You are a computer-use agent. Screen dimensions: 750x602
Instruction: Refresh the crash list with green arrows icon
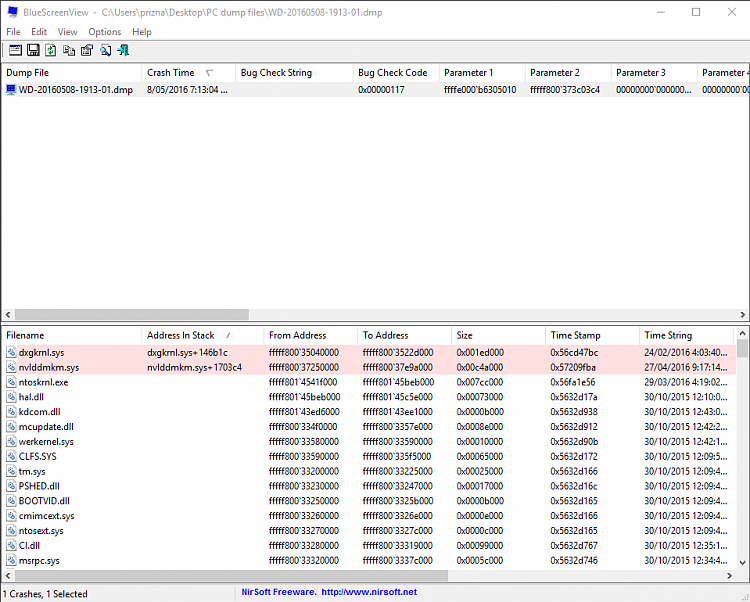pos(51,50)
